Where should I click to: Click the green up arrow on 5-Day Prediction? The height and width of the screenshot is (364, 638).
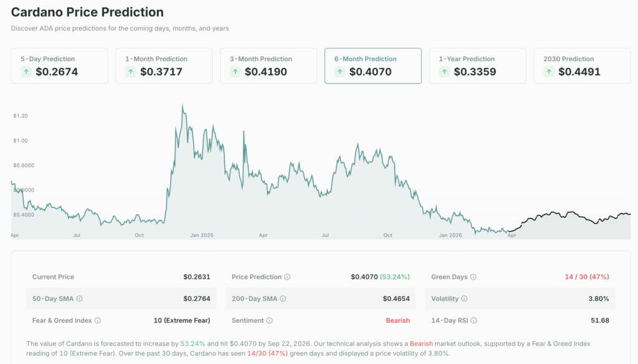pyautogui.click(x=26, y=72)
